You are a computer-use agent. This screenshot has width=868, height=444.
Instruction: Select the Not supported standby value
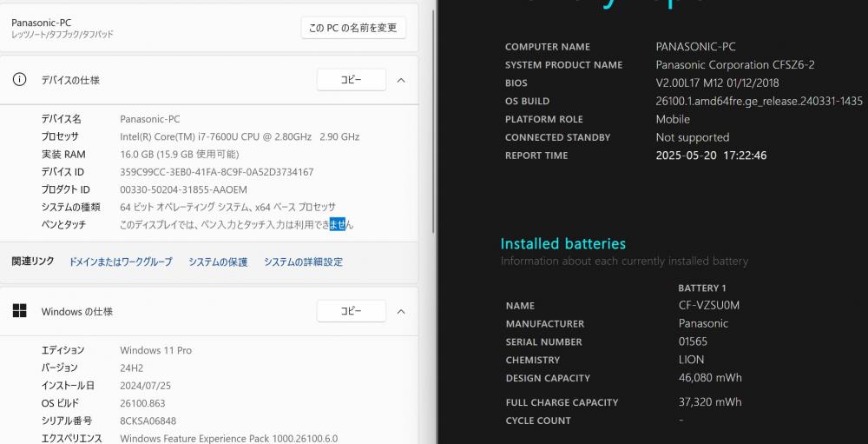[693, 137]
